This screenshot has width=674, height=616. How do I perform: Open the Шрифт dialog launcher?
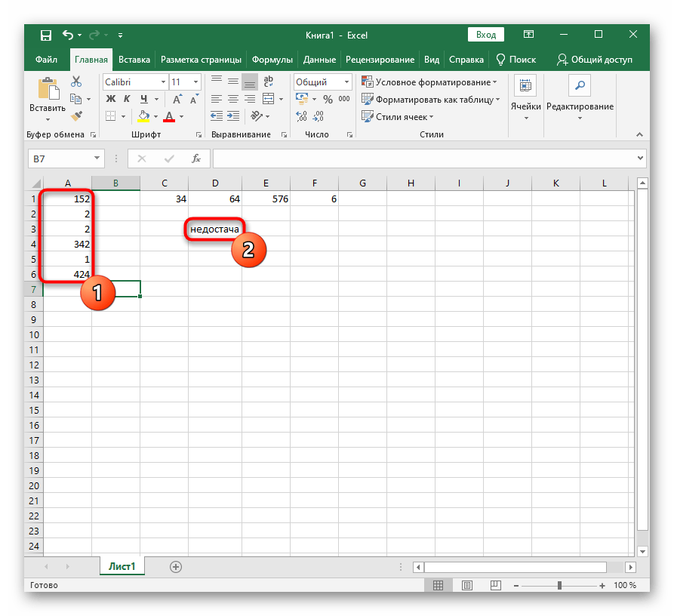tap(199, 134)
